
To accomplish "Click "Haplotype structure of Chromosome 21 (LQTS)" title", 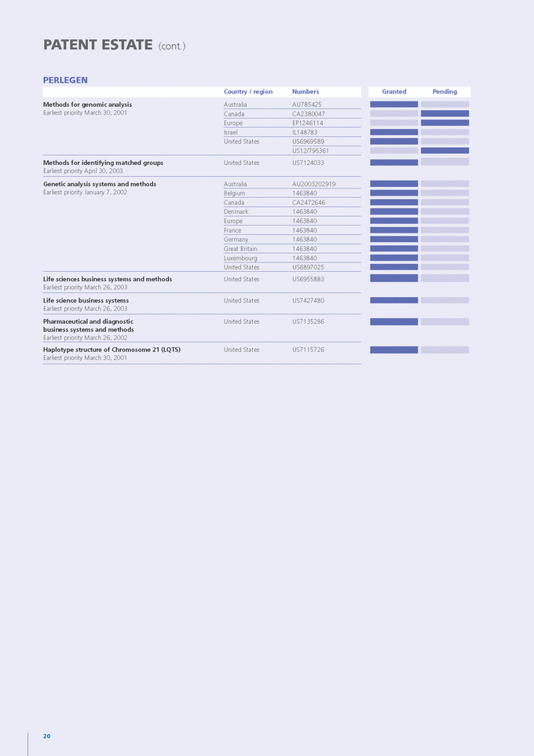I will (112, 350).
